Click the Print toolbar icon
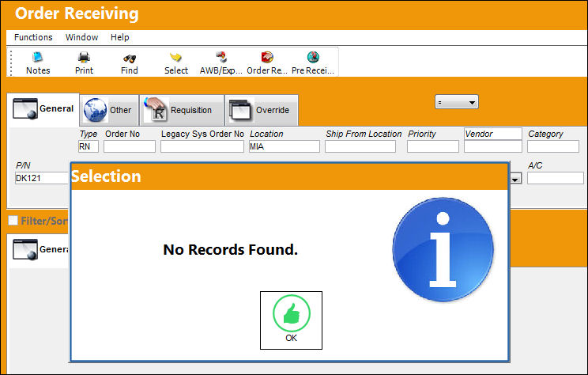The width and height of the screenshot is (588, 375). point(84,62)
